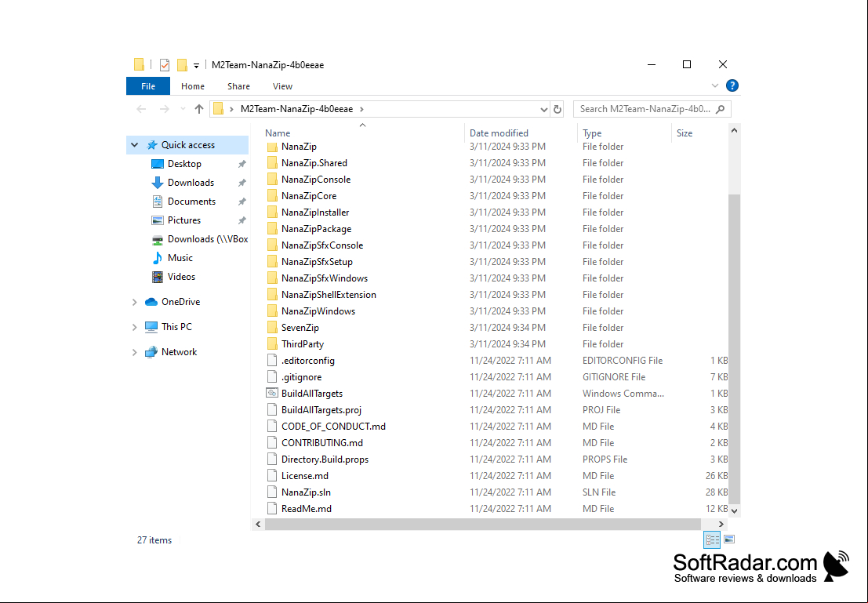868x603 pixels.
Task: Click the New folder icon in title bar
Action: pos(182,65)
